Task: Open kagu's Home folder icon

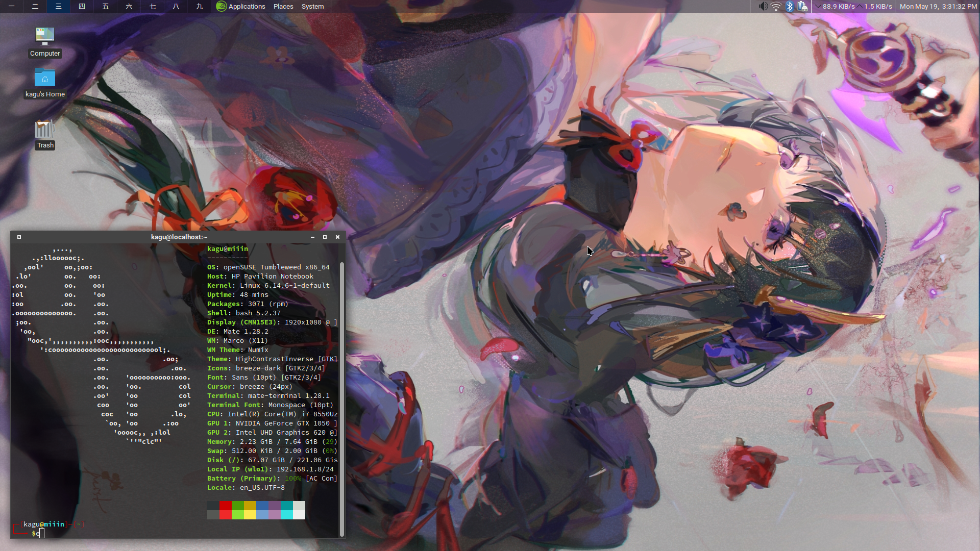Action: click(x=45, y=83)
